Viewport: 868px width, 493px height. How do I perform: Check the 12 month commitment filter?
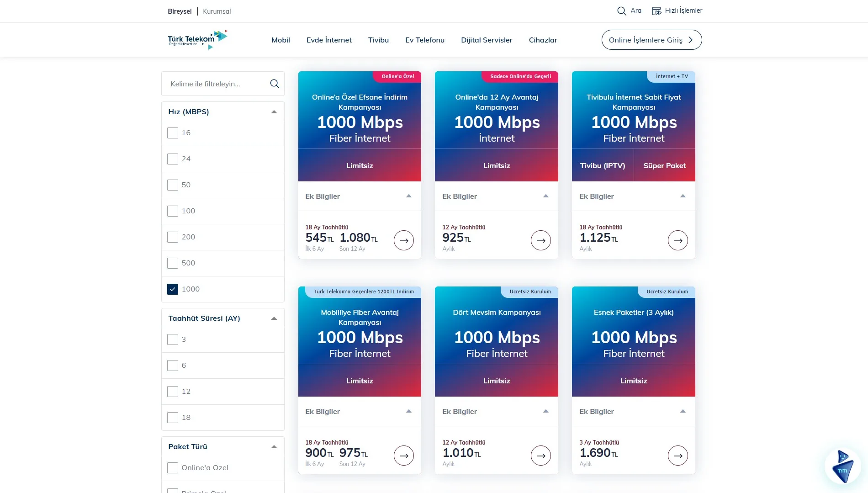(173, 392)
